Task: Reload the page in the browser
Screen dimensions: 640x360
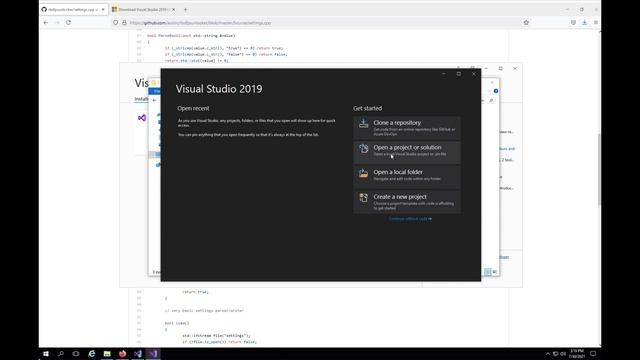Action: (x=69, y=23)
